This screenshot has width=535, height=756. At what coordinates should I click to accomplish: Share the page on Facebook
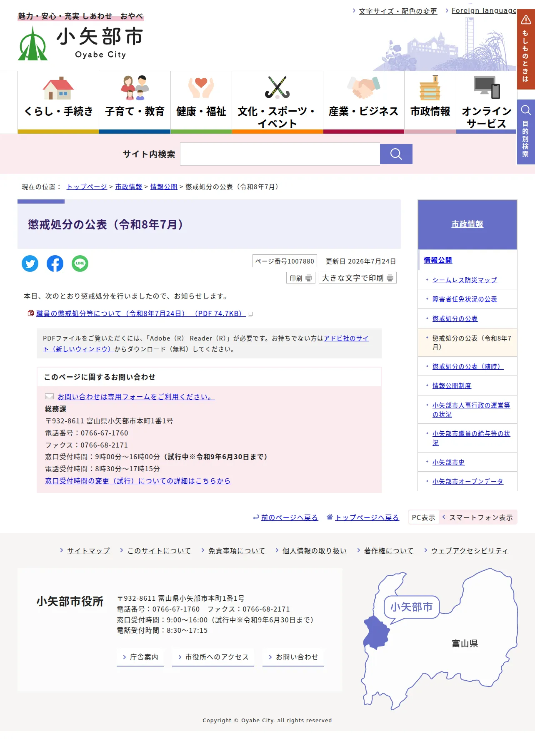pos(55,264)
